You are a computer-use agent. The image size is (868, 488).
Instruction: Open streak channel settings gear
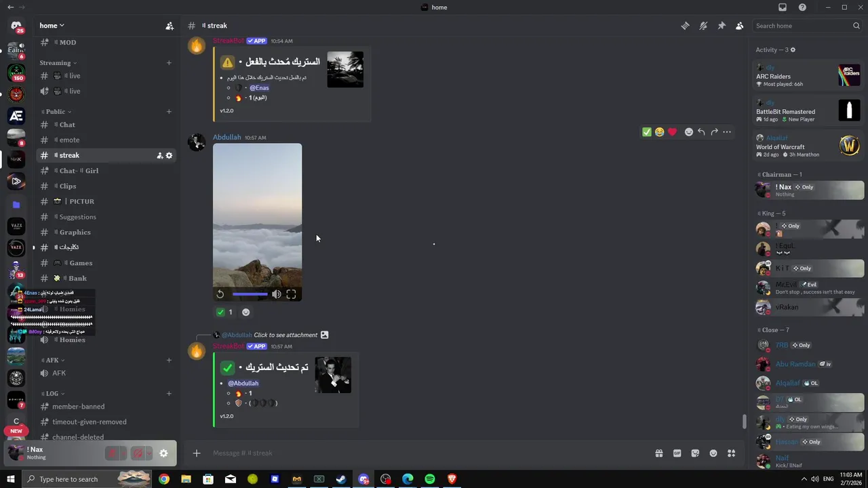point(169,156)
